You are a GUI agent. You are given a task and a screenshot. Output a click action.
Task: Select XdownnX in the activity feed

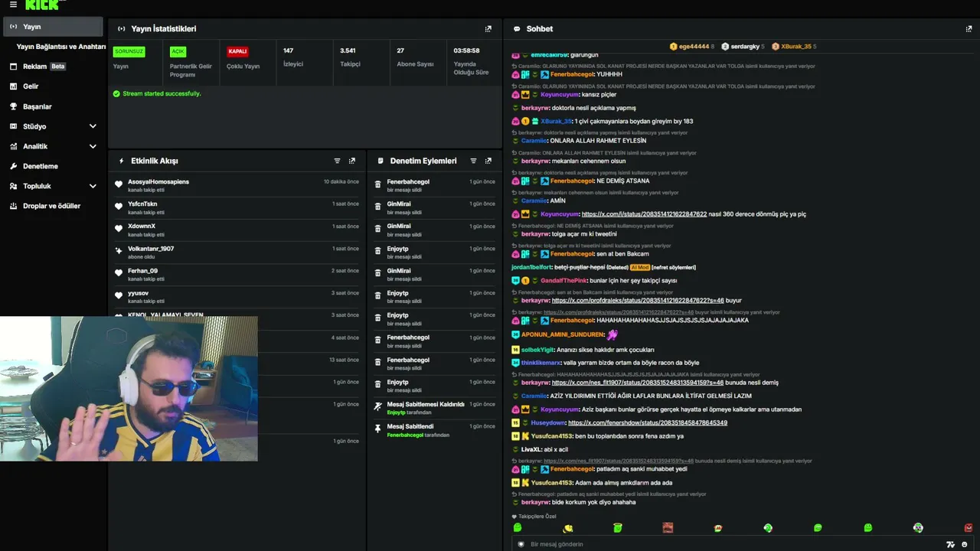[x=142, y=227]
